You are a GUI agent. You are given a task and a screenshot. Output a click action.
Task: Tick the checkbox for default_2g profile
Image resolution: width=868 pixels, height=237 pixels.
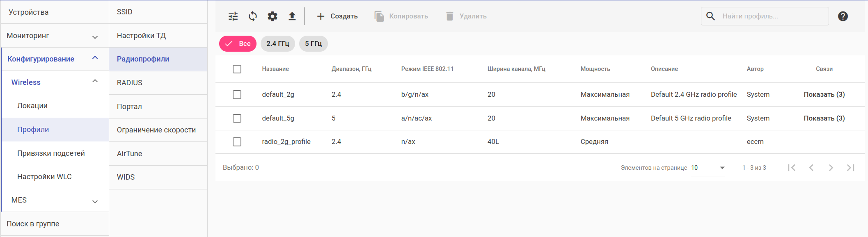[237, 95]
